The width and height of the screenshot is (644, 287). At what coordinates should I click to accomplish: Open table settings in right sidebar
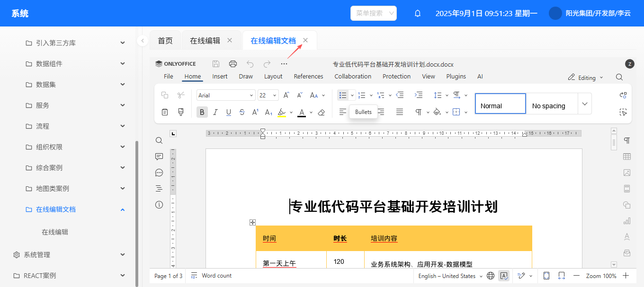coord(627,157)
